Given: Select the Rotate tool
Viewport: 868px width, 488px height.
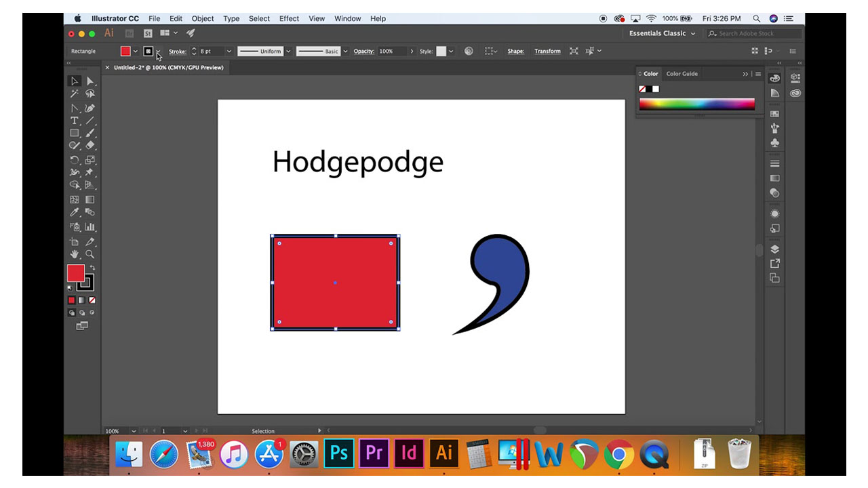Looking at the screenshot, I should (75, 160).
